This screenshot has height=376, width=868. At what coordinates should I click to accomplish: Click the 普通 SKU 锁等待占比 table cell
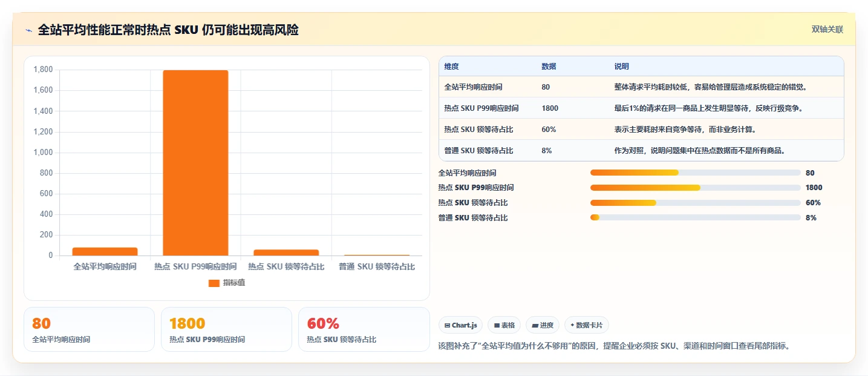[x=478, y=151]
